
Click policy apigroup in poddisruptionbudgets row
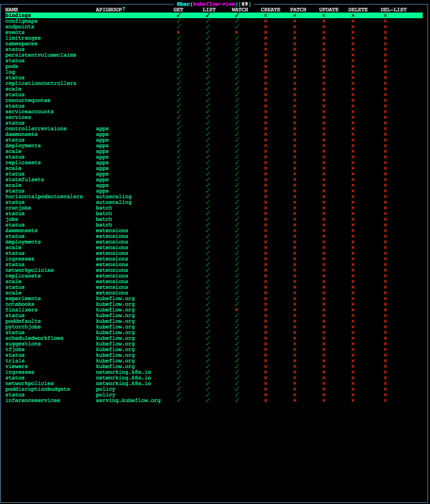[106, 389]
